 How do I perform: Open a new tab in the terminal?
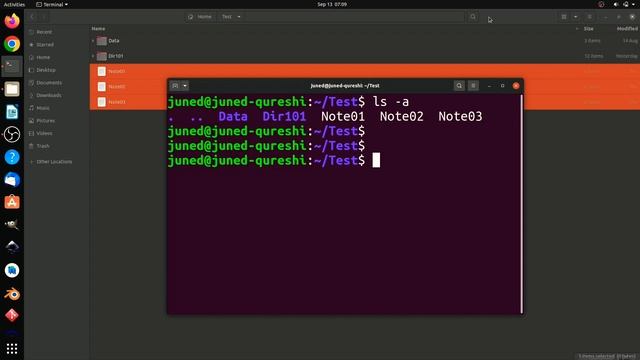175,86
